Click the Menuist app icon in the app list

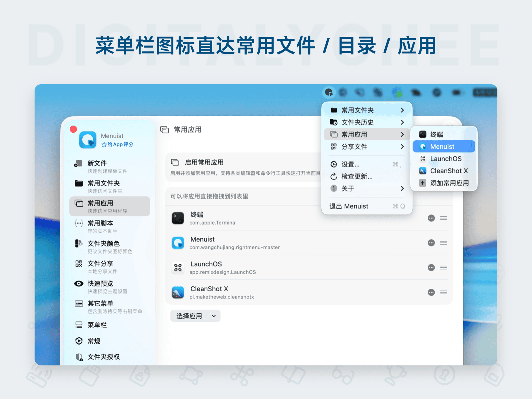(178, 243)
